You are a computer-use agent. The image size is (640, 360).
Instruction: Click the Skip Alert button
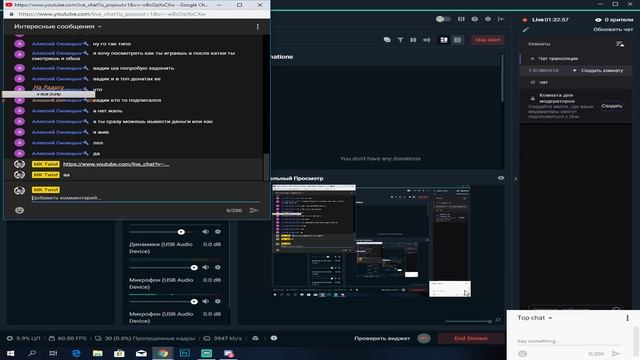click(487, 40)
